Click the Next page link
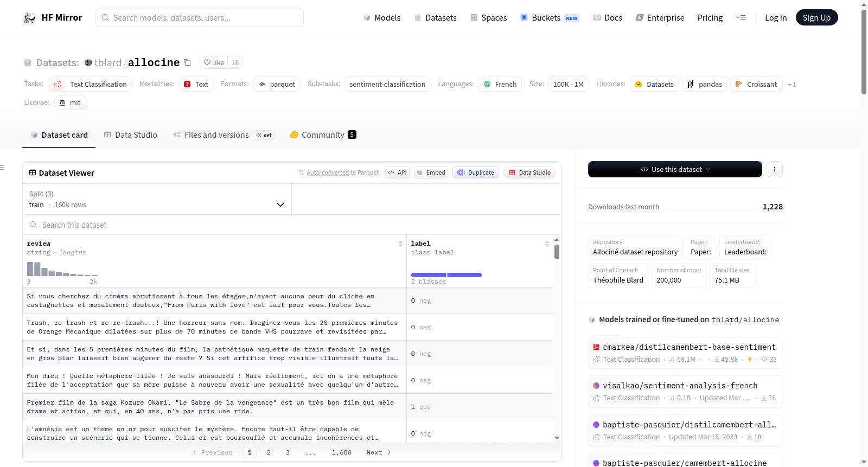 point(379,452)
